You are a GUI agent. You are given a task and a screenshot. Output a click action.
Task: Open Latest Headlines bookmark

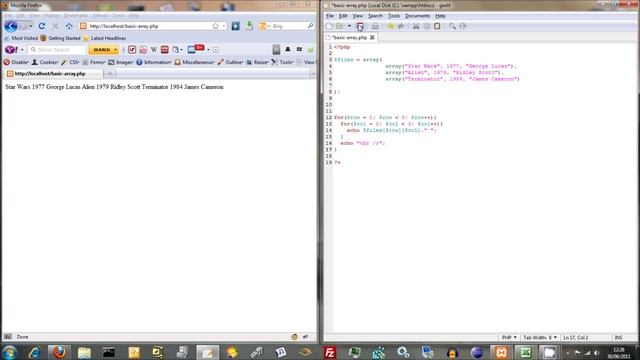[x=104, y=38]
